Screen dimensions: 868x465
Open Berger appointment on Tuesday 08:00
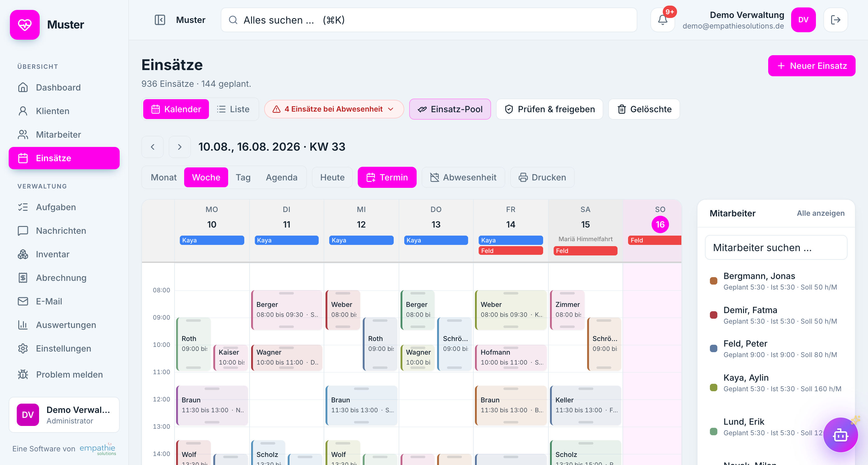pyautogui.click(x=286, y=310)
